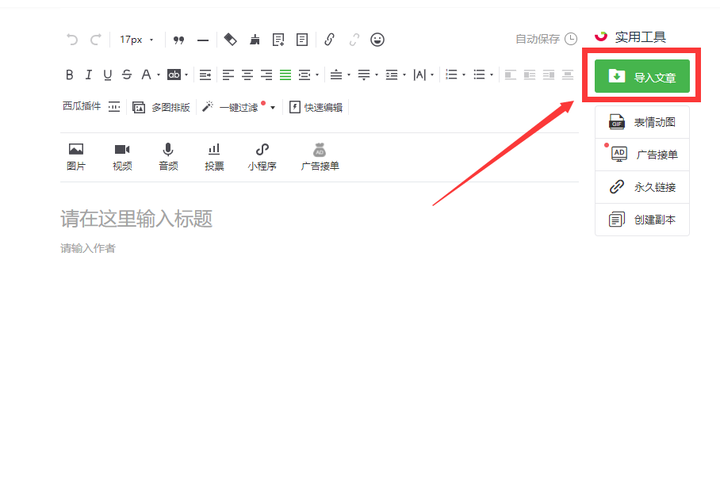Insert a hyperlink with the link icon
Viewport: 720px width, 501px height.
tap(329, 39)
